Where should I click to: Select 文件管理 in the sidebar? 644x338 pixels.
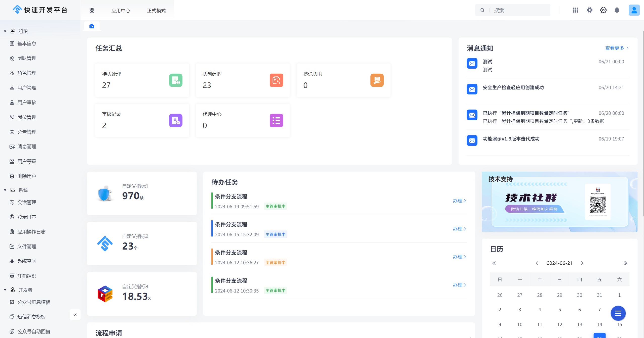coord(27,246)
